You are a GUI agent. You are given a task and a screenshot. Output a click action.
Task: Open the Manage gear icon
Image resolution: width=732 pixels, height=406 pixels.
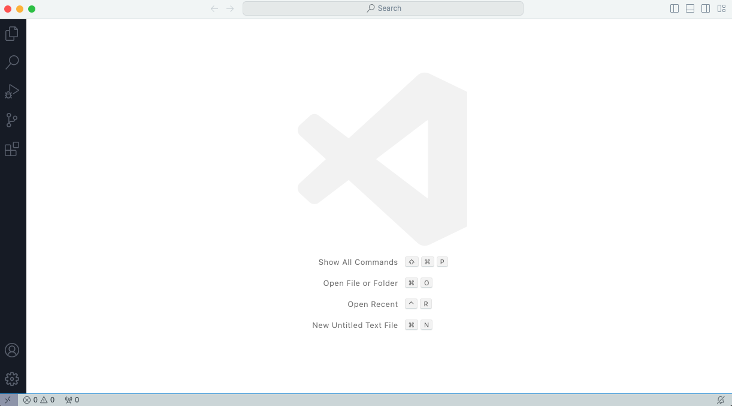coord(12,379)
